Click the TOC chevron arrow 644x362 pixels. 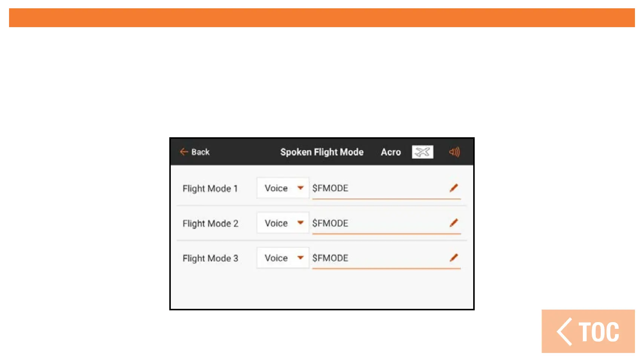(x=564, y=332)
